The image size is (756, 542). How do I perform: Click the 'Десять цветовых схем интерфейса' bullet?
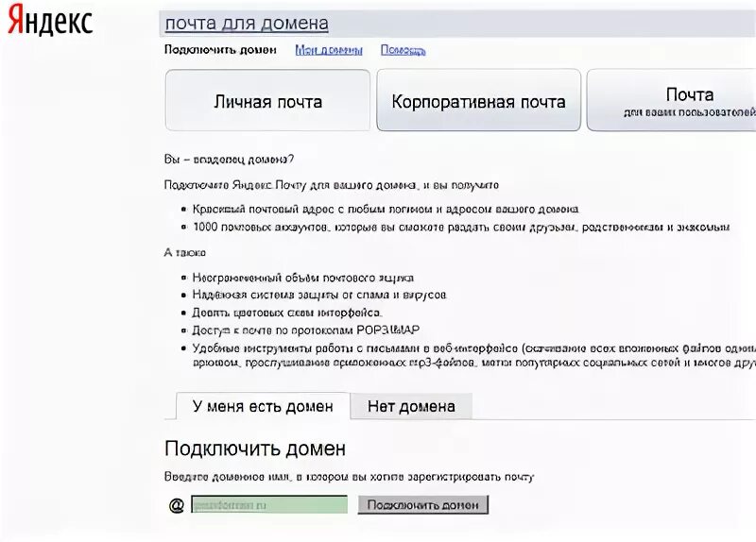[287, 313]
